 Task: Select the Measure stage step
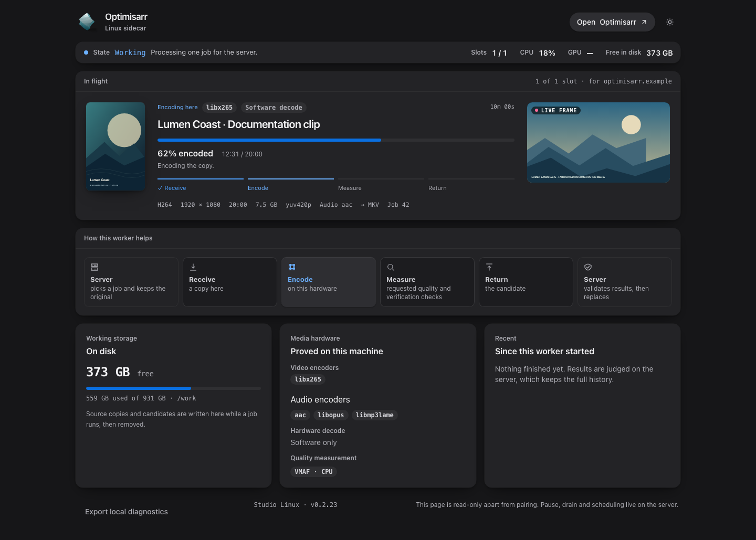click(x=381, y=185)
